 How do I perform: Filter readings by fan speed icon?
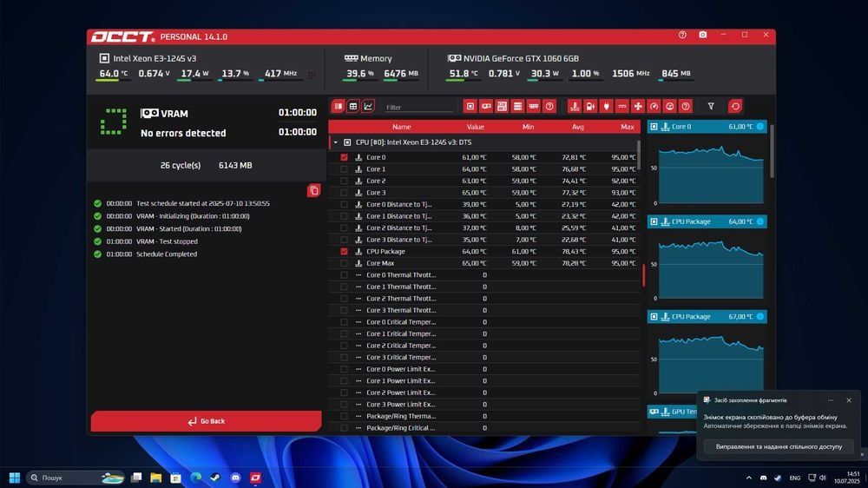(x=638, y=106)
